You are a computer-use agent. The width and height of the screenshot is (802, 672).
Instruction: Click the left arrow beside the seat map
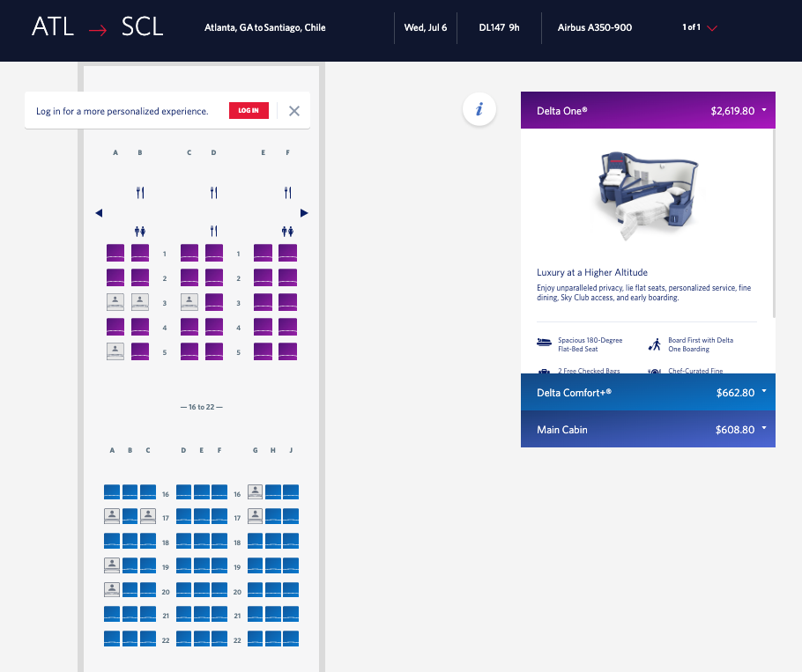point(99,213)
